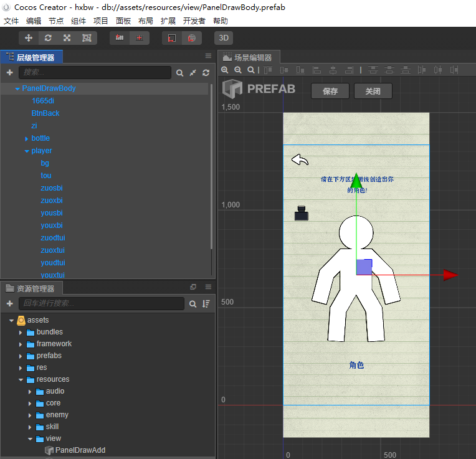Expand the audio folder
The image size is (476, 459).
pyautogui.click(x=30, y=392)
